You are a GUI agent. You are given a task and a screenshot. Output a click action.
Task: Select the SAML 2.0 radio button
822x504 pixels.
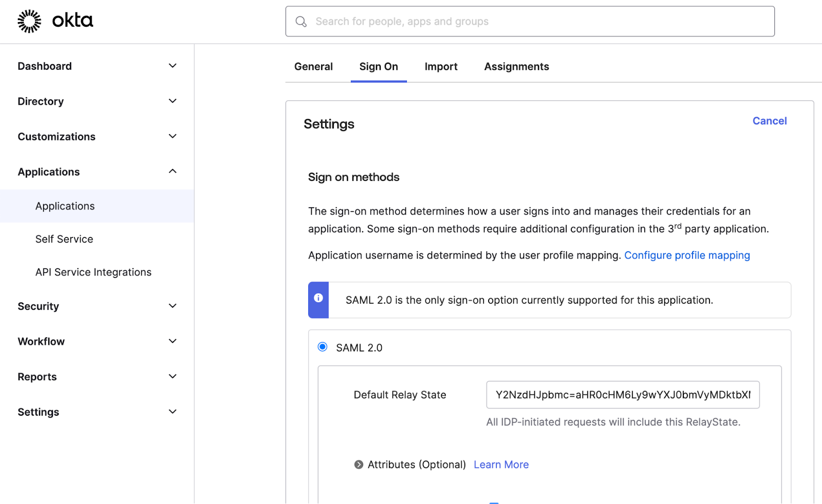323,347
